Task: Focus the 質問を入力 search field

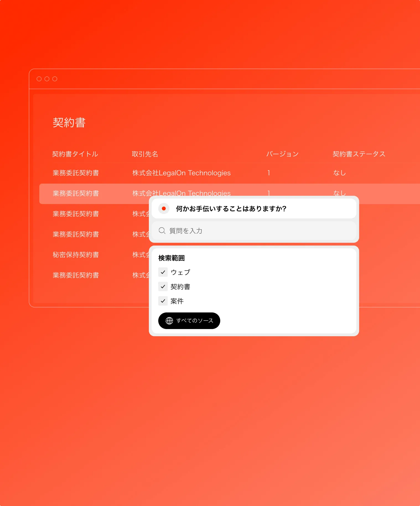Action: click(x=255, y=231)
